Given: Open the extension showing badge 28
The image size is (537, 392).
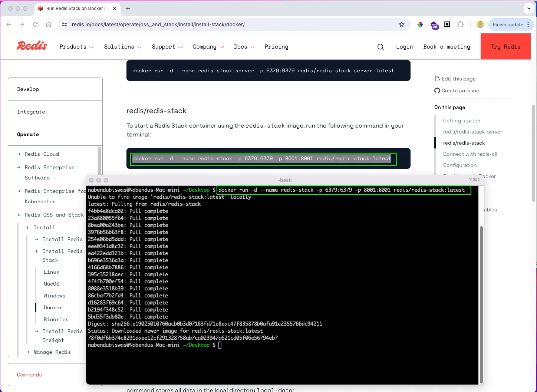Looking at the screenshot, I should click(x=434, y=25).
